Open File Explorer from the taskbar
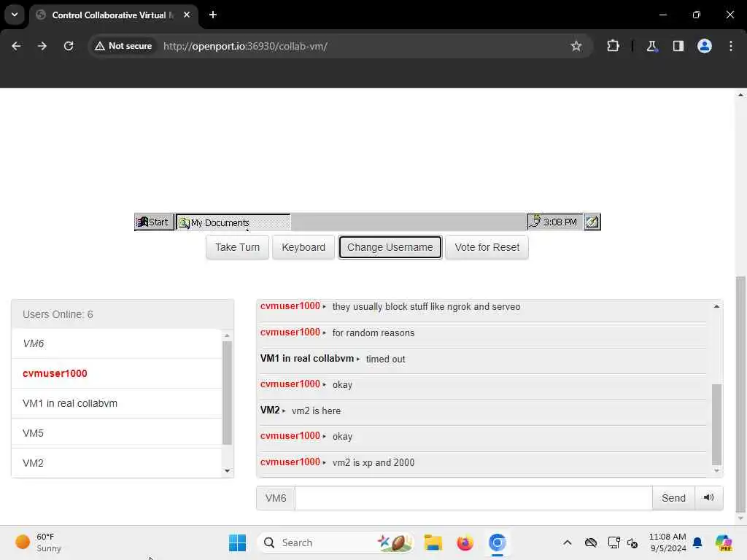This screenshot has height=560, width=747. 433,542
